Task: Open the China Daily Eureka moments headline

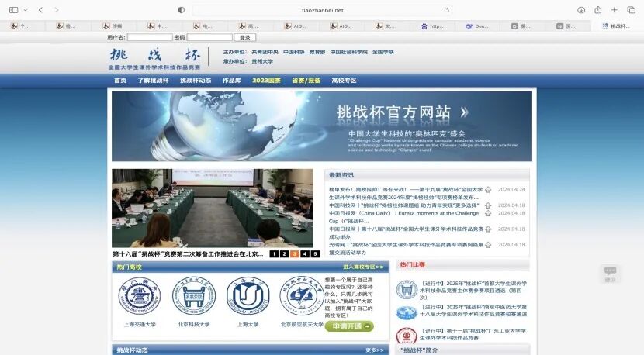Action: click(403, 217)
